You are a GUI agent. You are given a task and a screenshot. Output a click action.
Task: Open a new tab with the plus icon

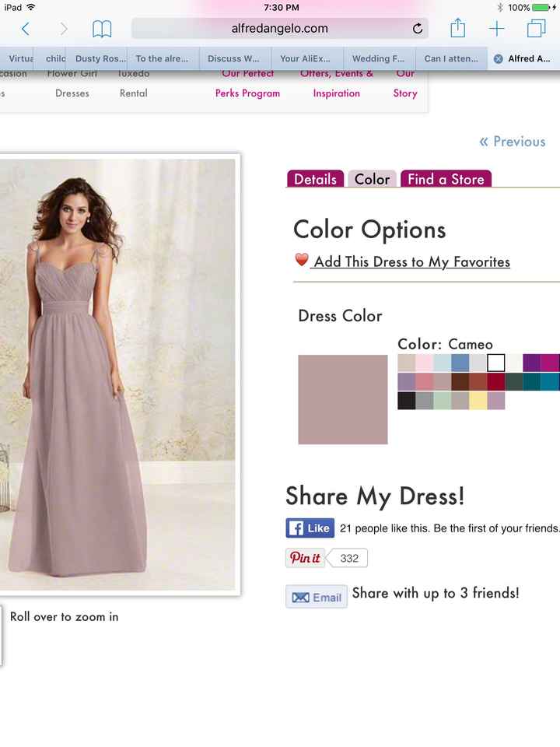(496, 27)
